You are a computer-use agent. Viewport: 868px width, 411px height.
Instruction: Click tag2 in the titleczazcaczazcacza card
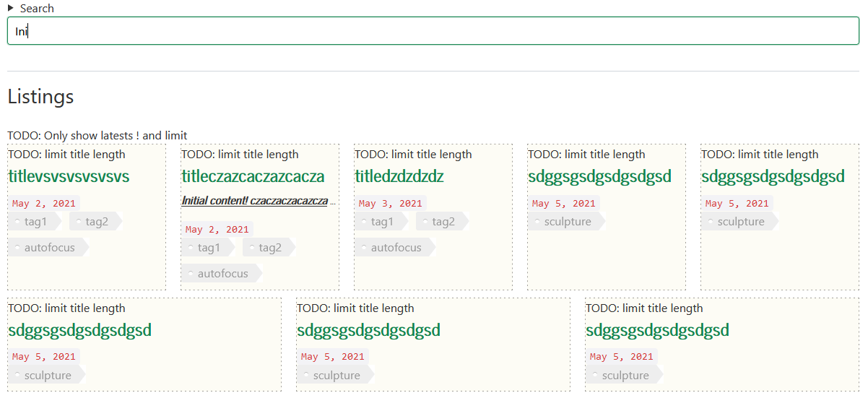coord(269,248)
